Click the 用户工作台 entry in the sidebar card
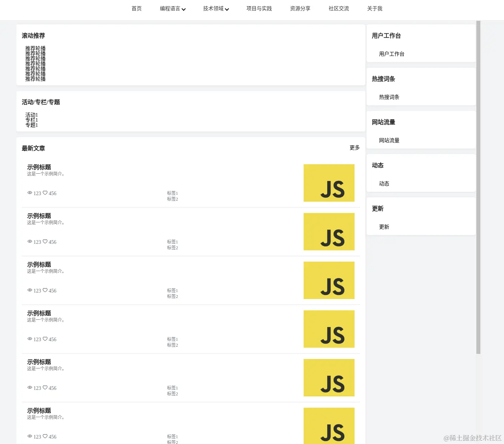 [392, 54]
